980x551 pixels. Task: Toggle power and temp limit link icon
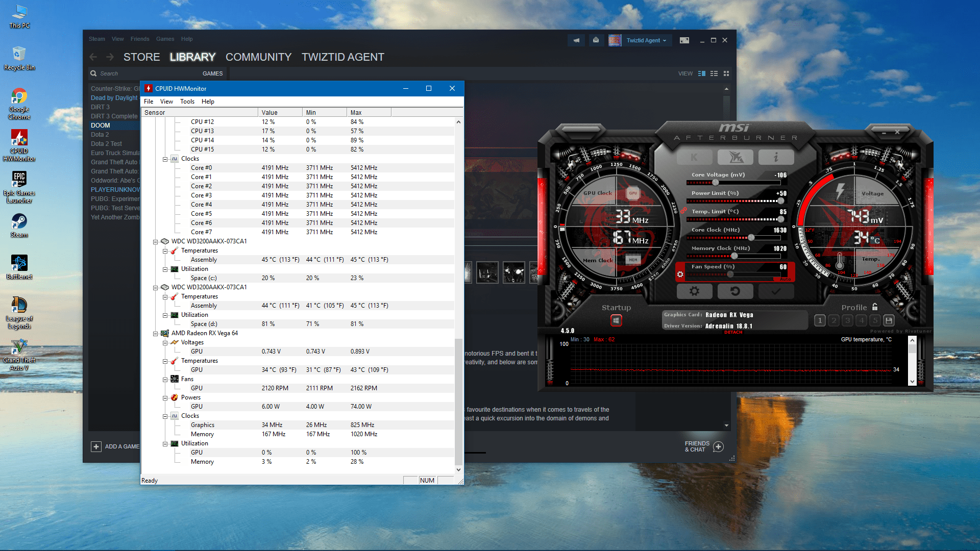coord(683,210)
